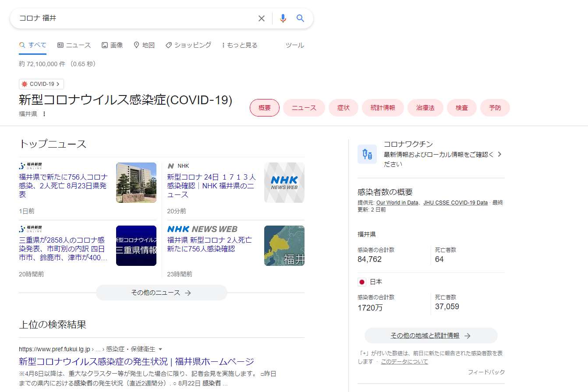Viewport: 588px width, 392px height.
Task: Switch to the 画像 tab
Action: pyautogui.click(x=112, y=45)
